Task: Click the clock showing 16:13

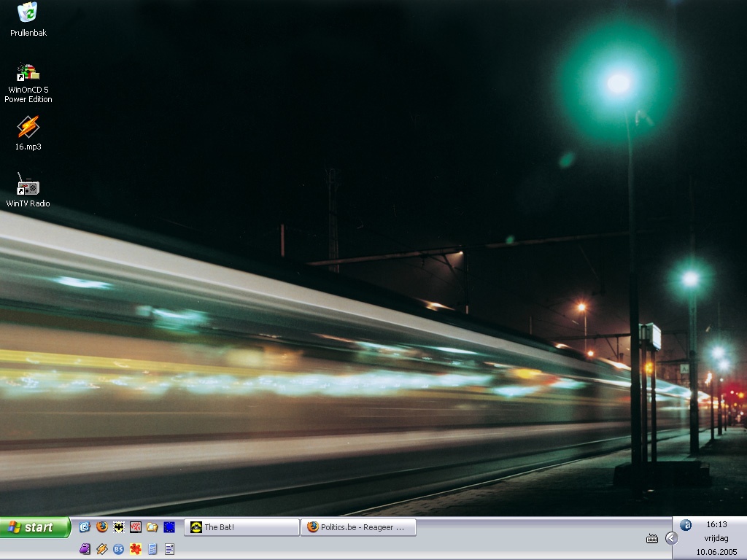Action: pos(716,524)
